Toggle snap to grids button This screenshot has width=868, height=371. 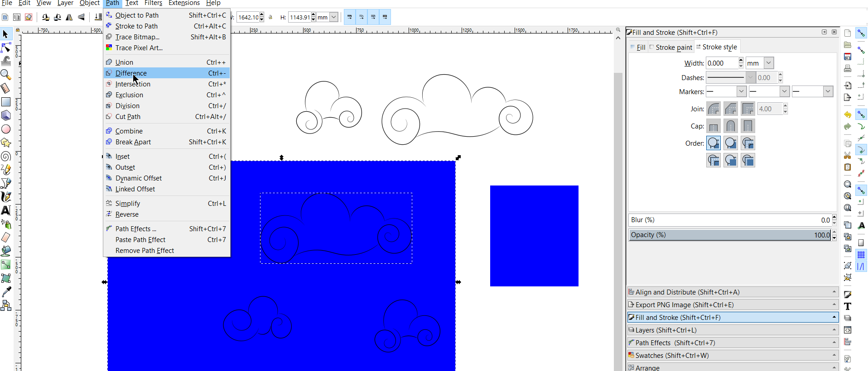861,255
